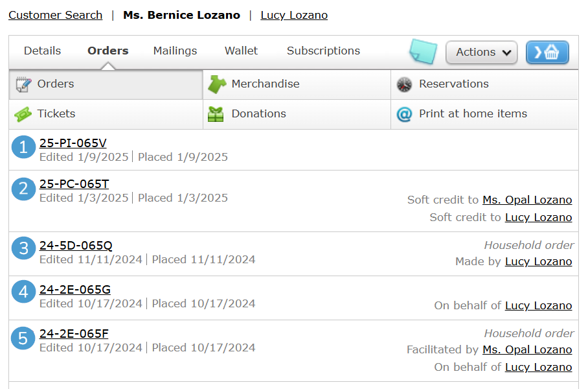Go back to Customer Search
This screenshot has height=389, width=588.
55,15
